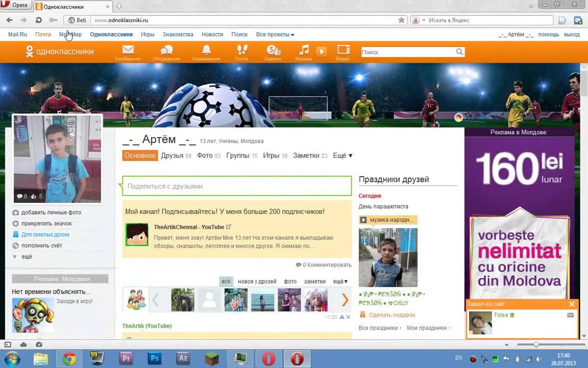
Task: Select the всё feed filter
Action: click(x=226, y=281)
